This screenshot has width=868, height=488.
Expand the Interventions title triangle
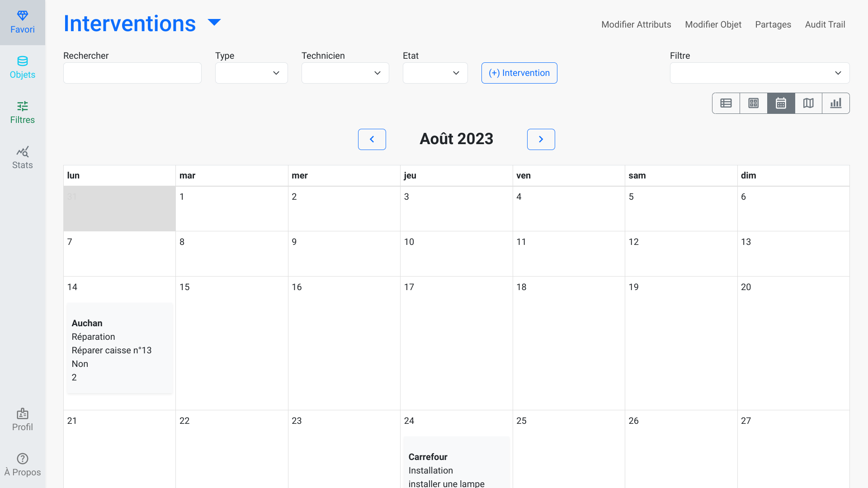coord(214,22)
